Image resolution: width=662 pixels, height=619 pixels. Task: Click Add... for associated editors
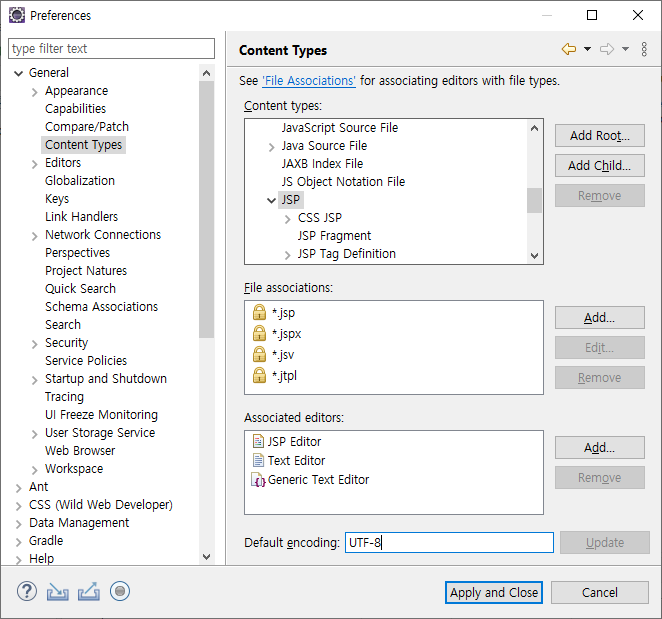click(600, 448)
